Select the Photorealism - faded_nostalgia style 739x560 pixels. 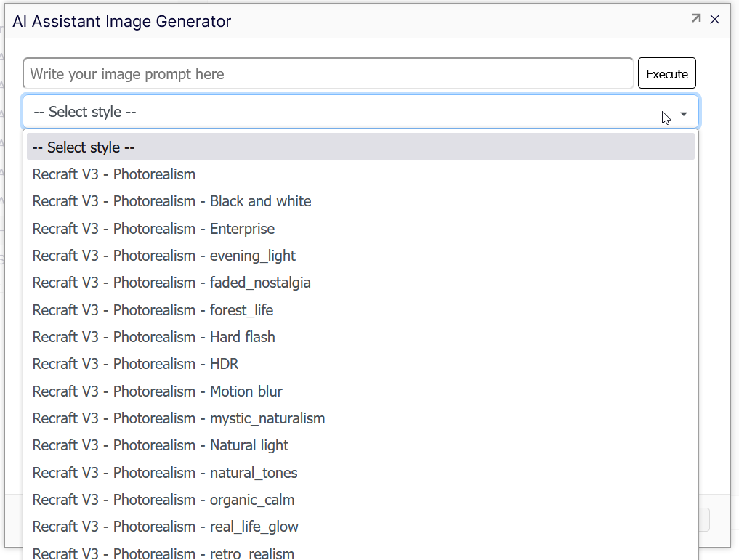point(360,283)
